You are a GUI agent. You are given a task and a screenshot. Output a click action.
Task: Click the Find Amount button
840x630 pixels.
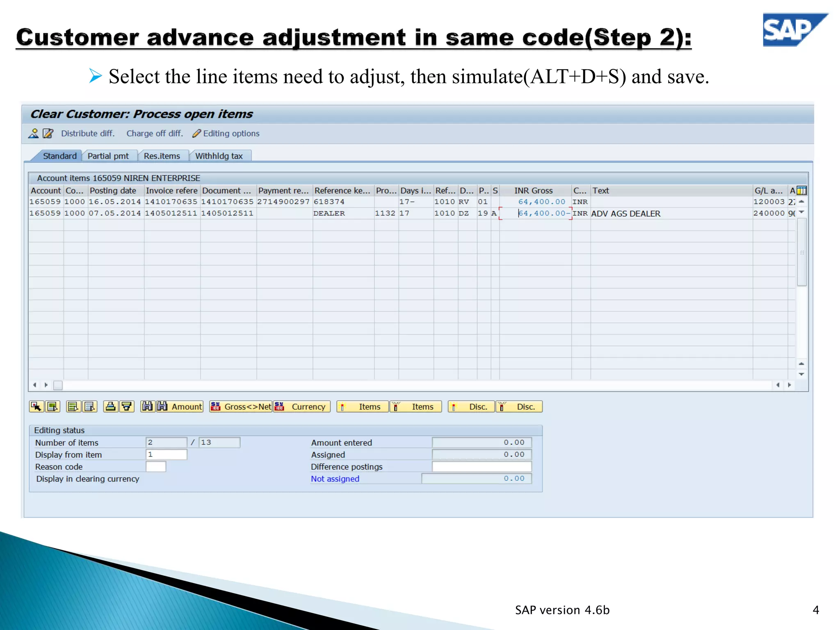pos(180,406)
